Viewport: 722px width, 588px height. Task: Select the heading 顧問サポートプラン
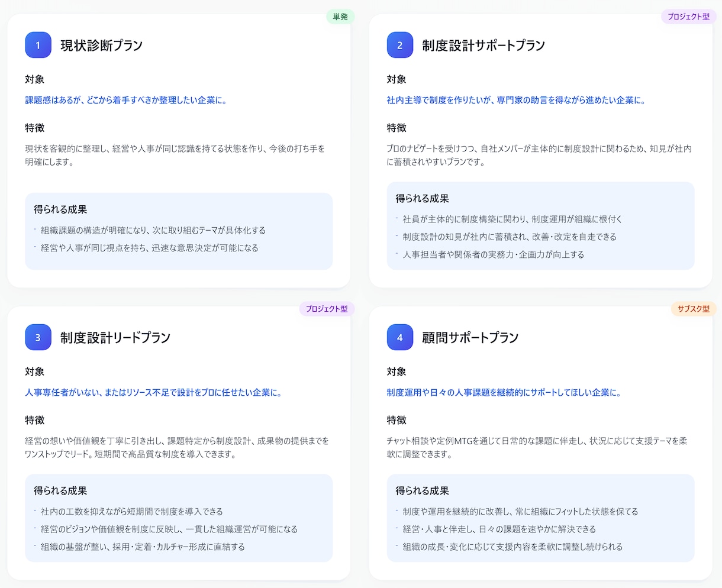(x=470, y=338)
